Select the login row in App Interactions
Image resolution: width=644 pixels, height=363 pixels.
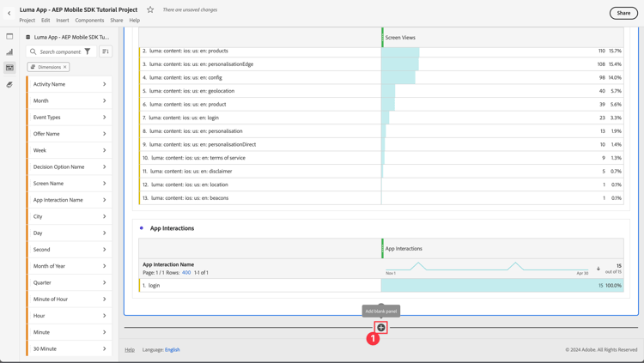tap(381, 286)
